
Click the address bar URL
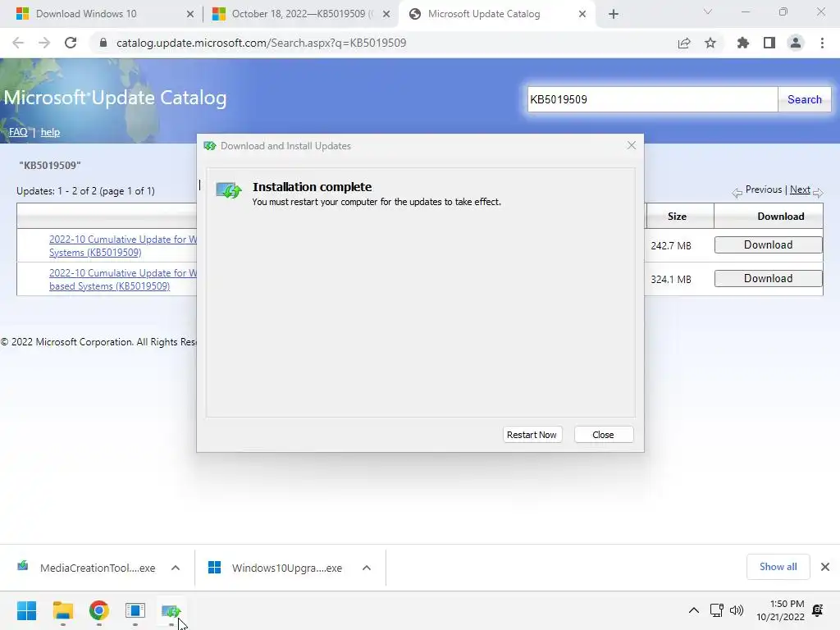click(261, 43)
